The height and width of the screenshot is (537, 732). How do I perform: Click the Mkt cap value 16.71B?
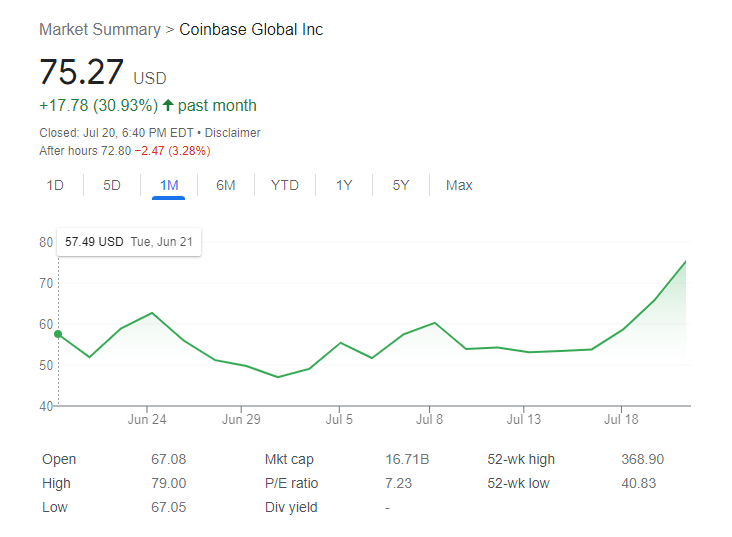point(406,459)
